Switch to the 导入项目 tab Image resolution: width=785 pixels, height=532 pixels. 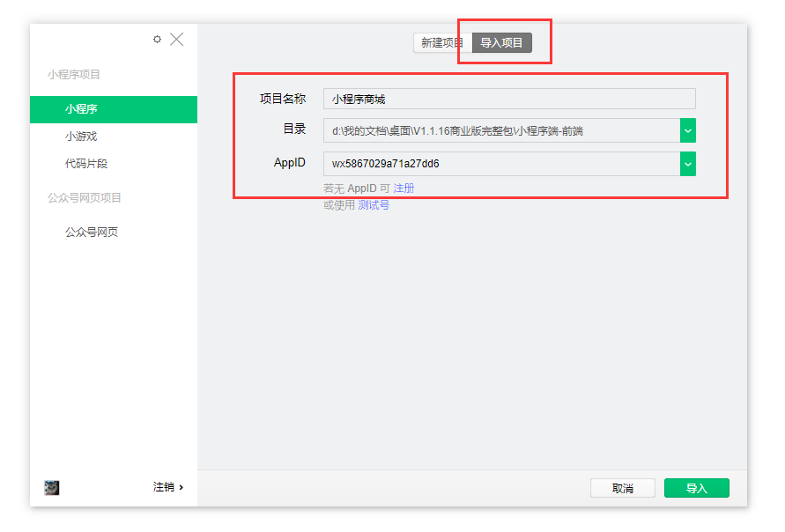coord(502,43)
